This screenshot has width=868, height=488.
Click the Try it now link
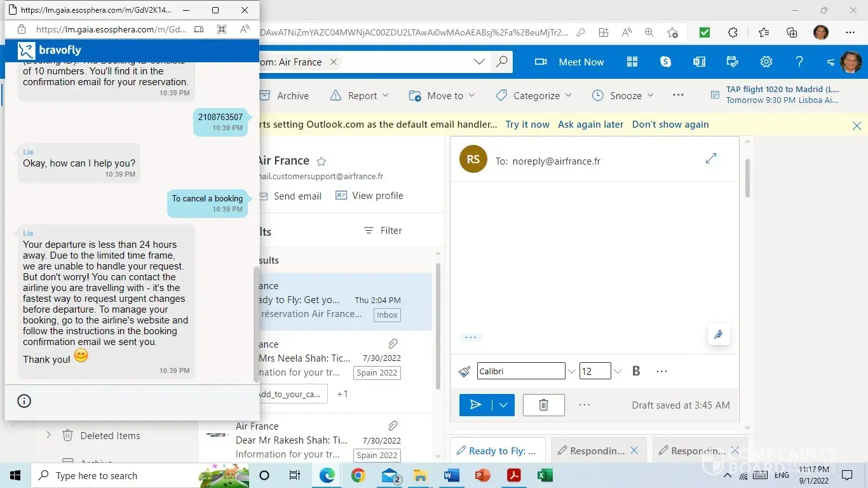(x=527, y=125)
